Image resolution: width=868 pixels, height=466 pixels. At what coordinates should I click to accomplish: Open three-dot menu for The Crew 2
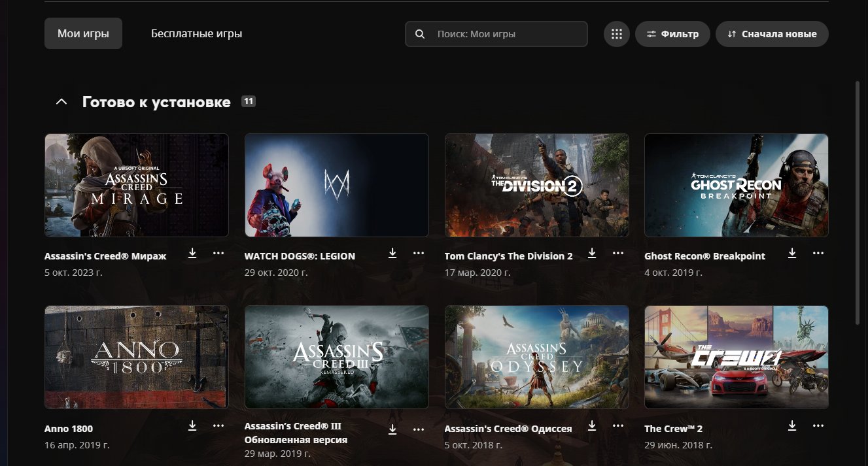click(x=818, y=425)
